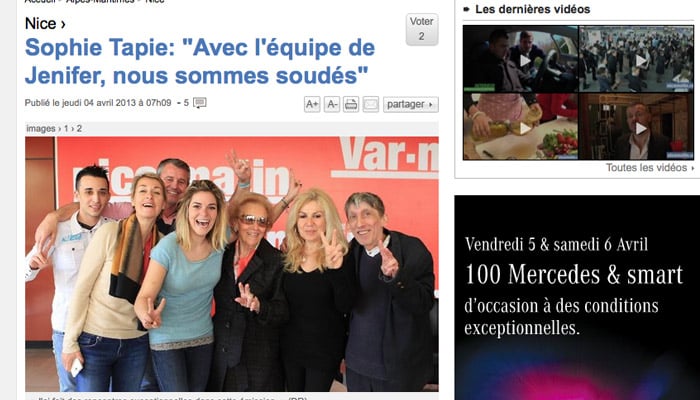Click the Nice section heading link

click(x=45, y=23)
